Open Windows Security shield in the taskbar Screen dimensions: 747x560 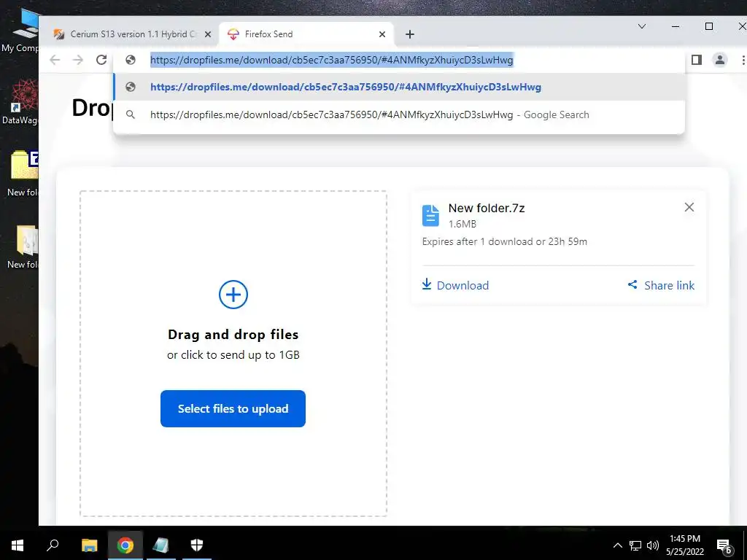(x=197, y=545)
